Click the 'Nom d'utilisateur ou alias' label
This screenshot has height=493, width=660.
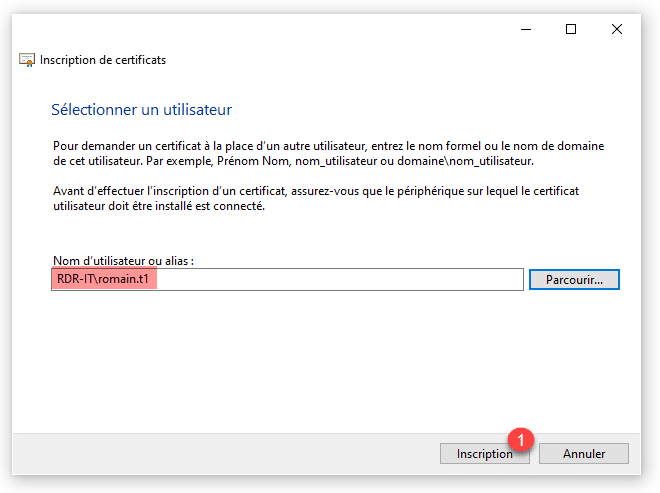pyautogui.click(x=122, y=261)
